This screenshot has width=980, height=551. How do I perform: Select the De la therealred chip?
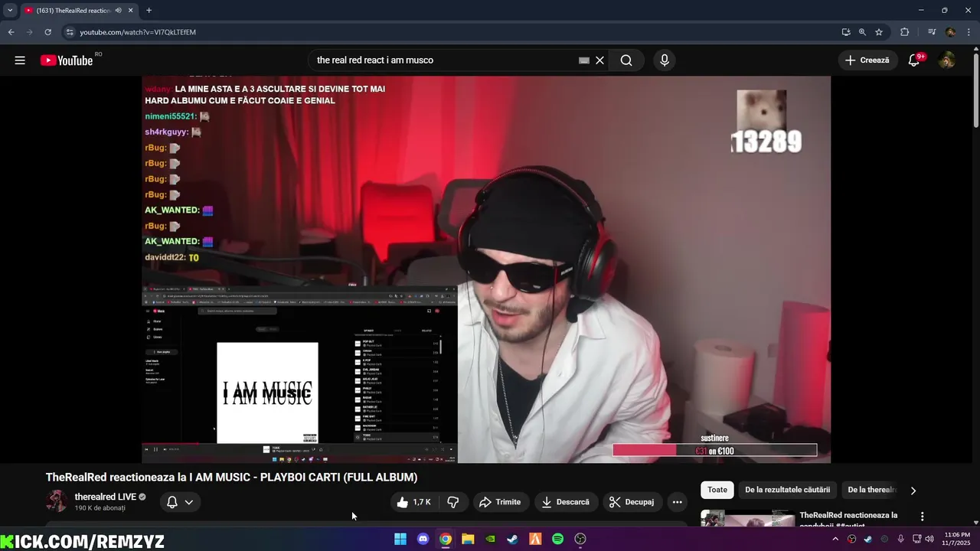(871, 490)
